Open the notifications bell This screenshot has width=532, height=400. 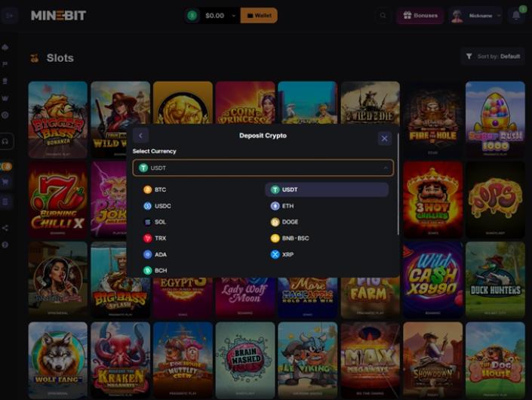tap(517, 15)
